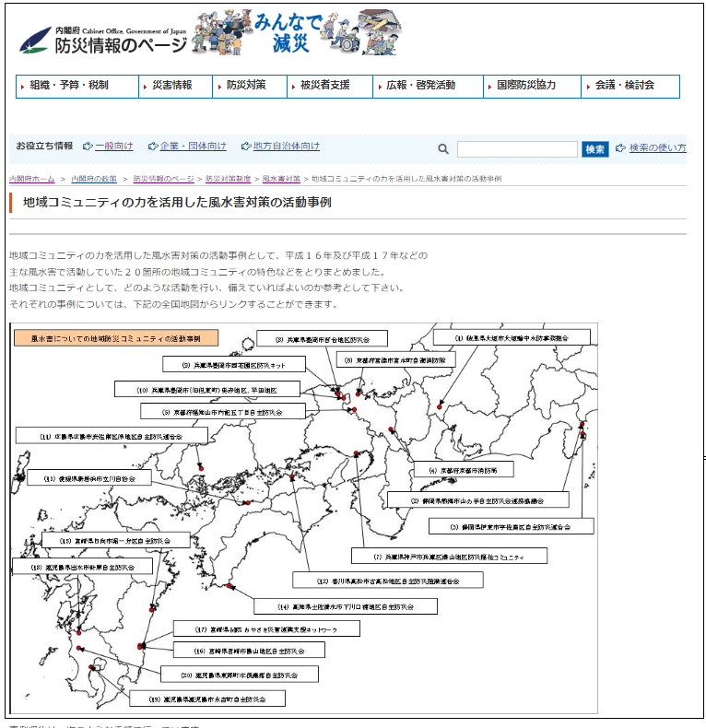Open the 組織・予算・税制 menu
The width and height of the screenshot is (706, 728).
[x=77, y=87]
